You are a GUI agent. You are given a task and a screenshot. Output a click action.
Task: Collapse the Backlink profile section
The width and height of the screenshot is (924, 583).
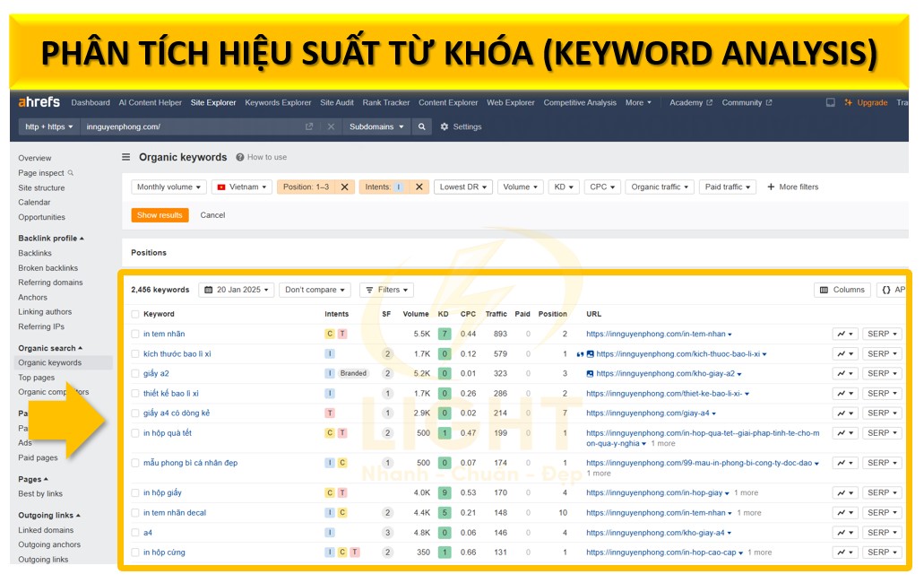coord(51,239)
